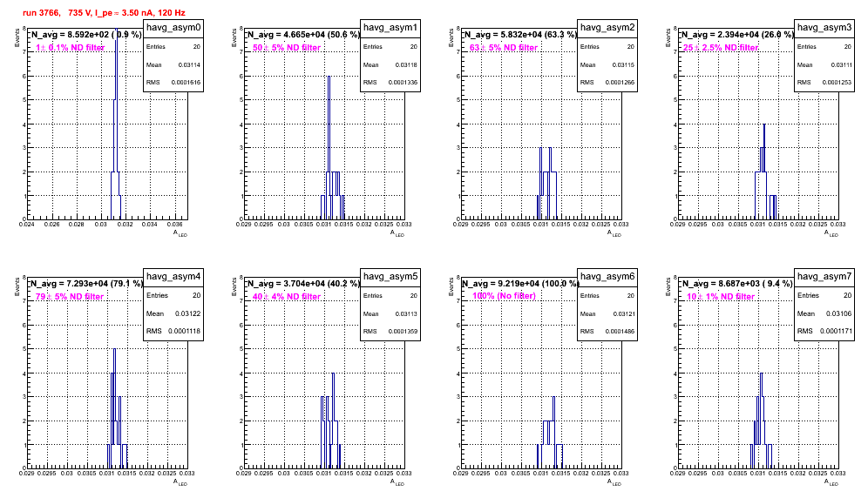868x498 pixels.
Task: Select the RMS value 0.0001171
Action: tap(836, 332)
